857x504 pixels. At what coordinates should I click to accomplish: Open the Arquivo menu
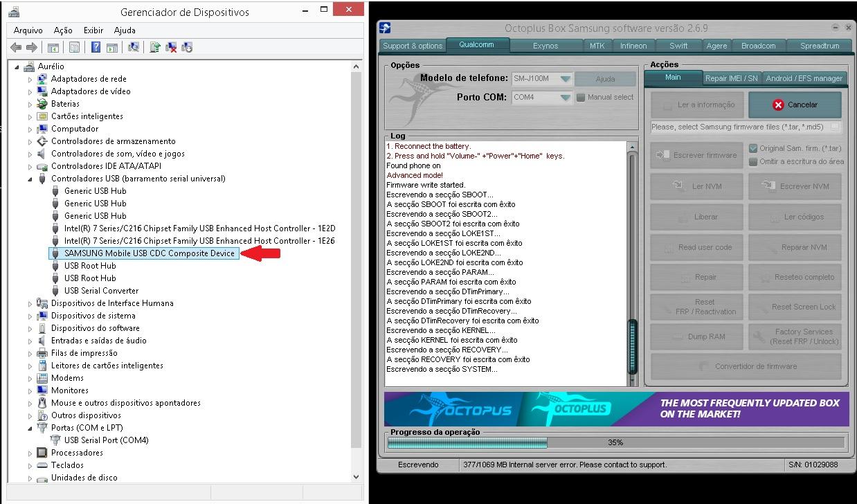point(28,30)
